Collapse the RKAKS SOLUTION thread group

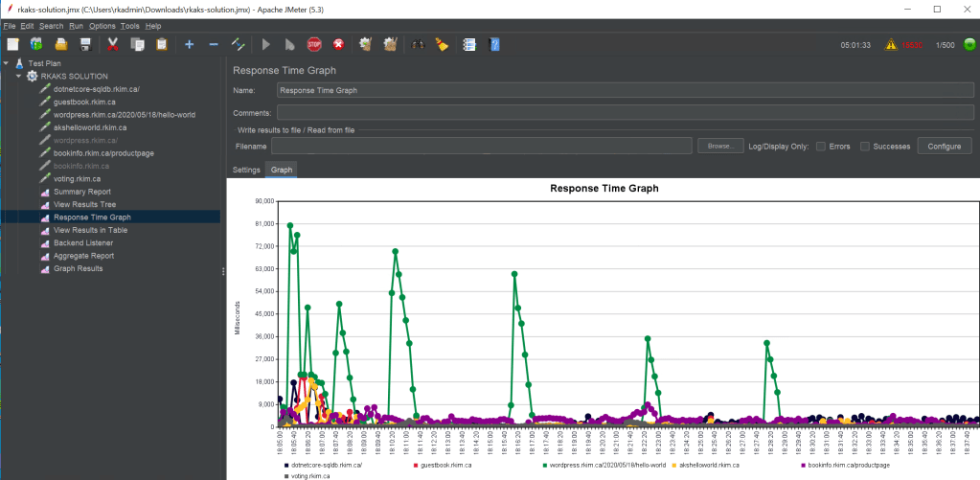[18, 76]
